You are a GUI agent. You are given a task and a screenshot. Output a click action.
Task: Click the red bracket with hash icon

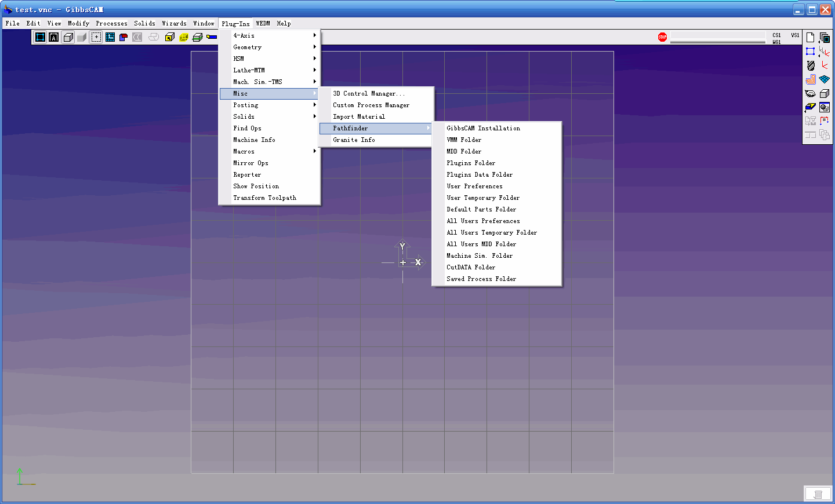(x=825, y=121)
